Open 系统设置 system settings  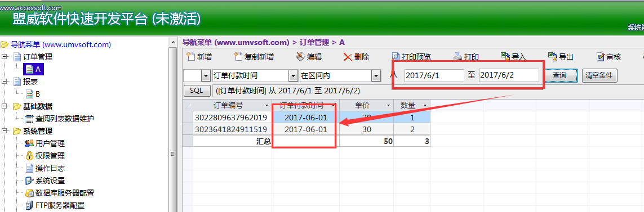(50, 181)
